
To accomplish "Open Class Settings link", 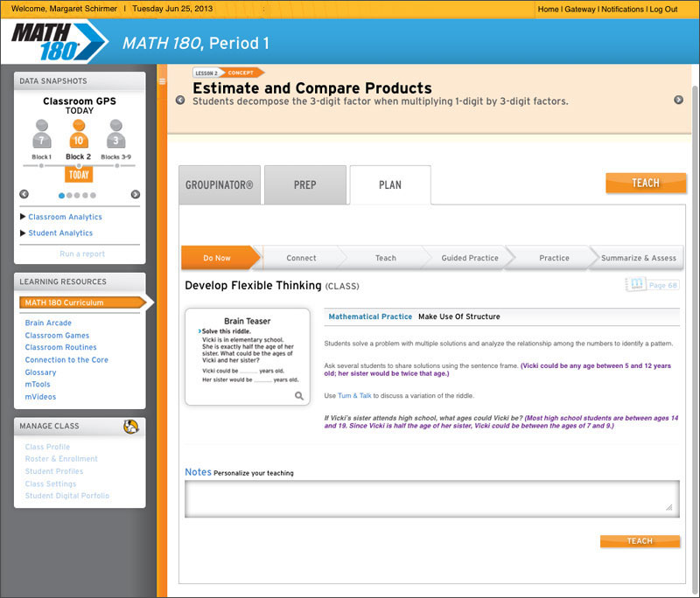I will [x=51, y=483].
